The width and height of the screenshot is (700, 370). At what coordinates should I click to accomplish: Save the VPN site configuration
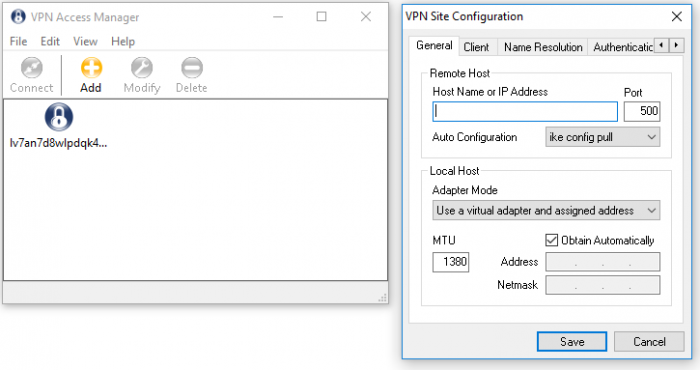pos(572,342)
